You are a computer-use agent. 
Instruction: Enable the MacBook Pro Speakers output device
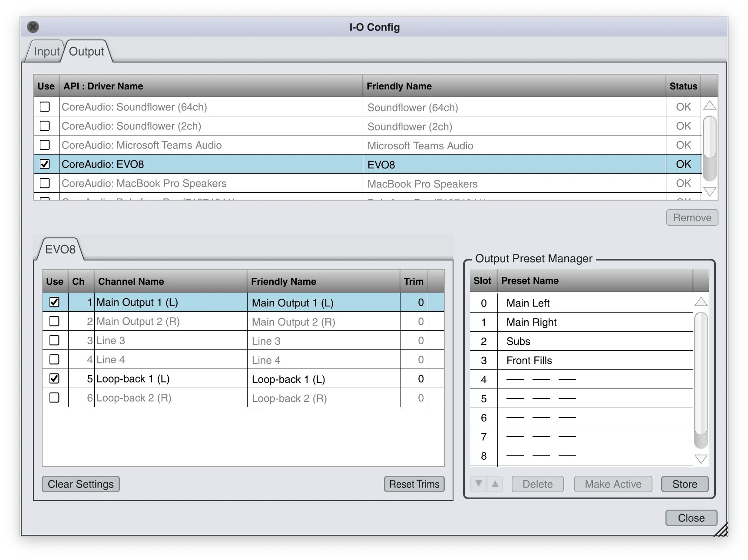[x=45, y=183]
